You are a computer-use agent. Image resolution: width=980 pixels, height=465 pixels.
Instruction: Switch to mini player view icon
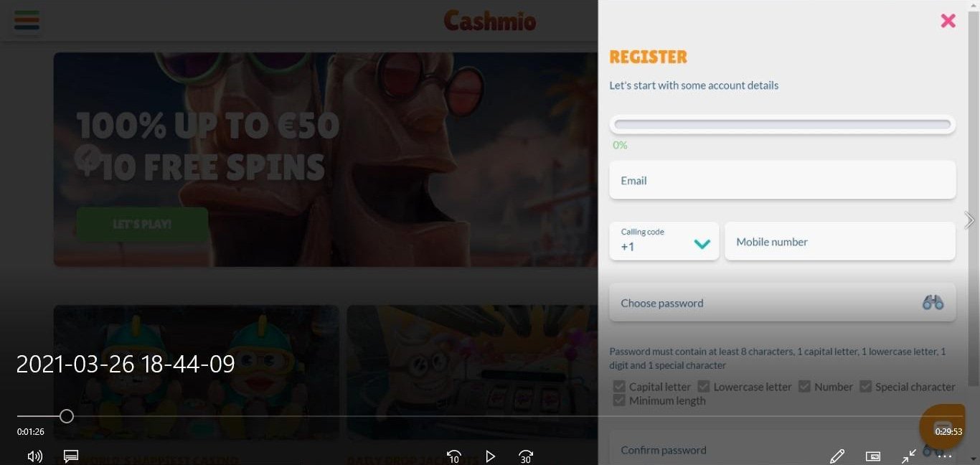[873, 456]
